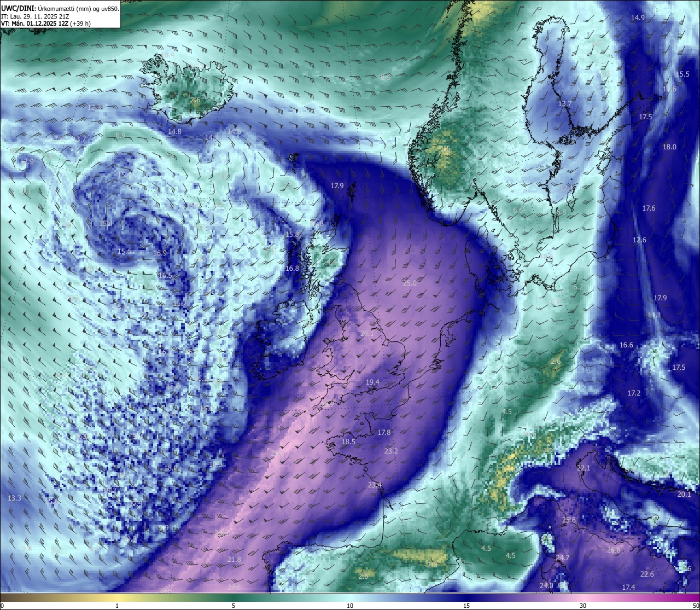Click the 6.9 value southwest of Iceland
This screenshot has height=610, width=700.
click(120, 135)
